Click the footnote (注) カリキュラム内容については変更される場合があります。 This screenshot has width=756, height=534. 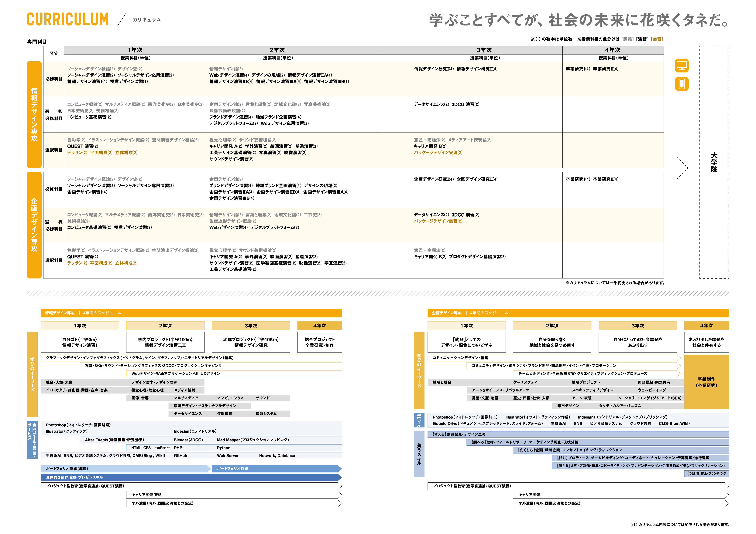pos(680,525)
